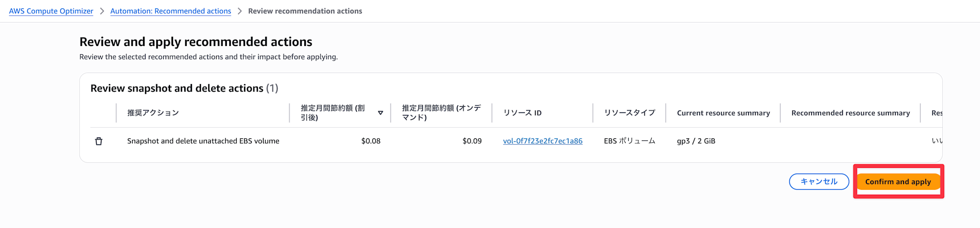Click the EBS ボリューム resource type cell
Screen dimensions: 980x228
[629, 141]
